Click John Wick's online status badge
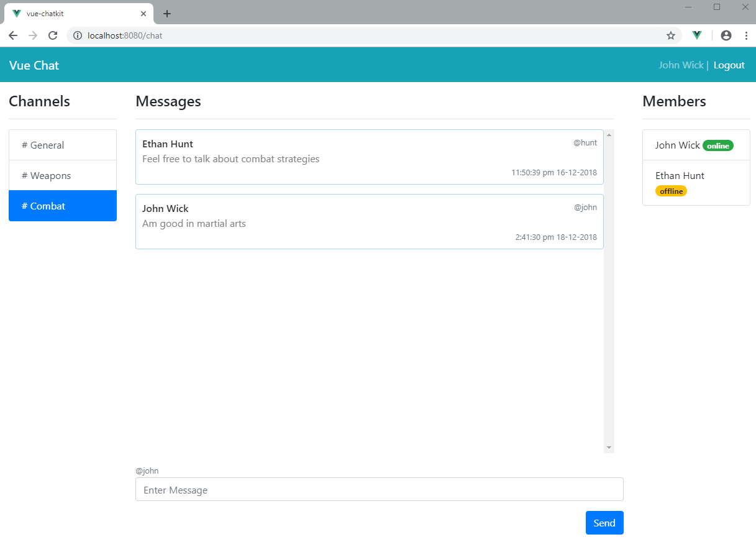Viewport: 756px width, 542px height. point(718,145)
